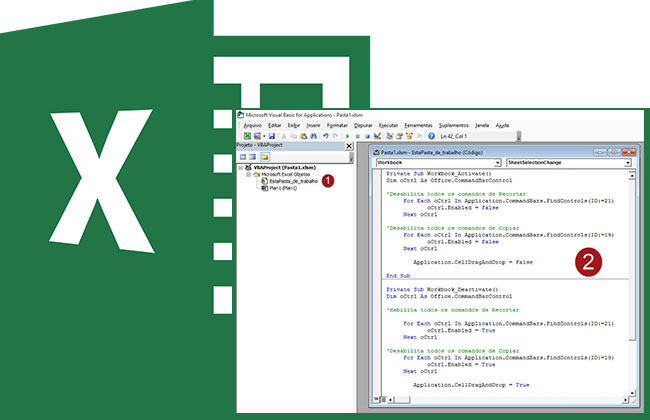The image size is (650, 420).
Task: Click the code window scroll down arrow
Action: (632, 393)
